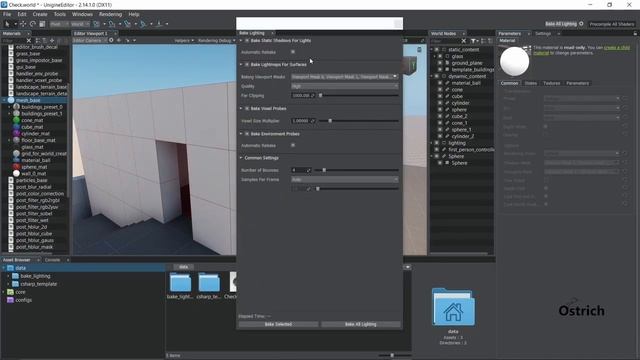The height and width of the screenshot is (360, 640).
Task: Adjust the Number of Bounces slider
Action: 357,170
